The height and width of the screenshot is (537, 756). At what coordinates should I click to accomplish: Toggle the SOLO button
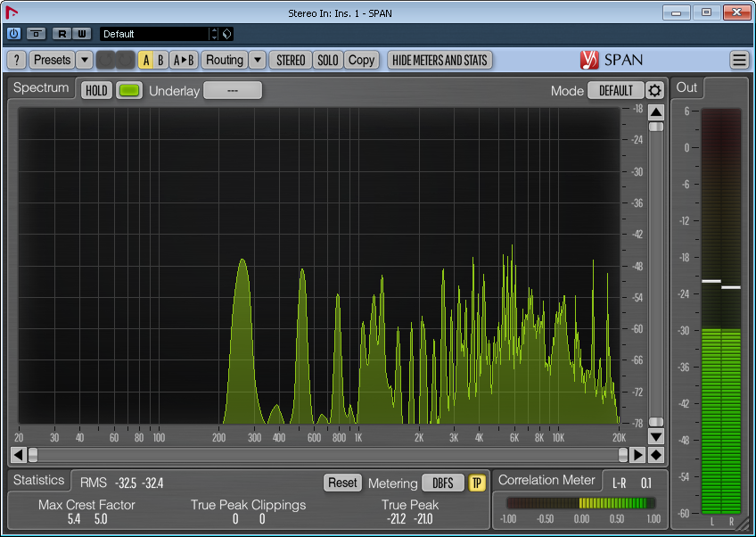(328, 61)
